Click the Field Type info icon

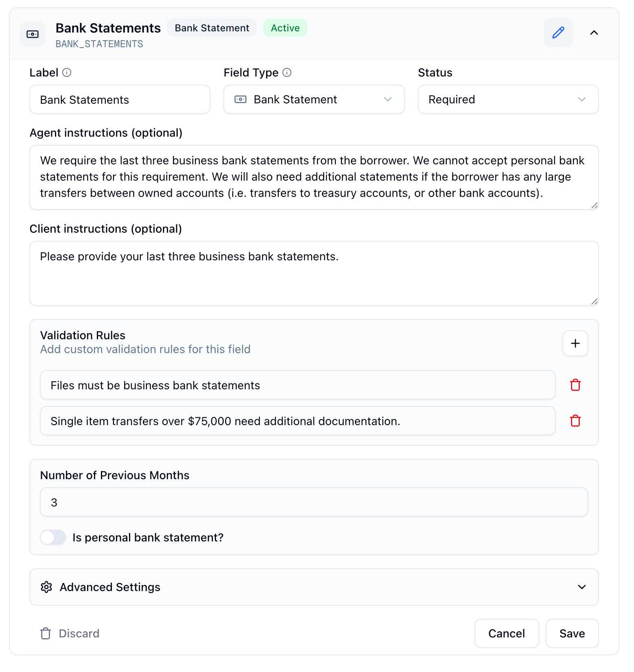pos(287,73)
